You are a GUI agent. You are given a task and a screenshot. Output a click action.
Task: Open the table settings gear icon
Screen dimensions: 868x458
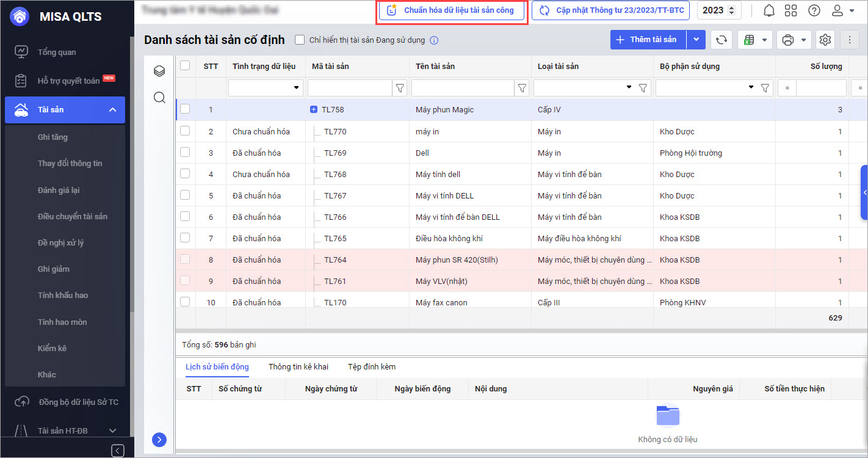825,40
